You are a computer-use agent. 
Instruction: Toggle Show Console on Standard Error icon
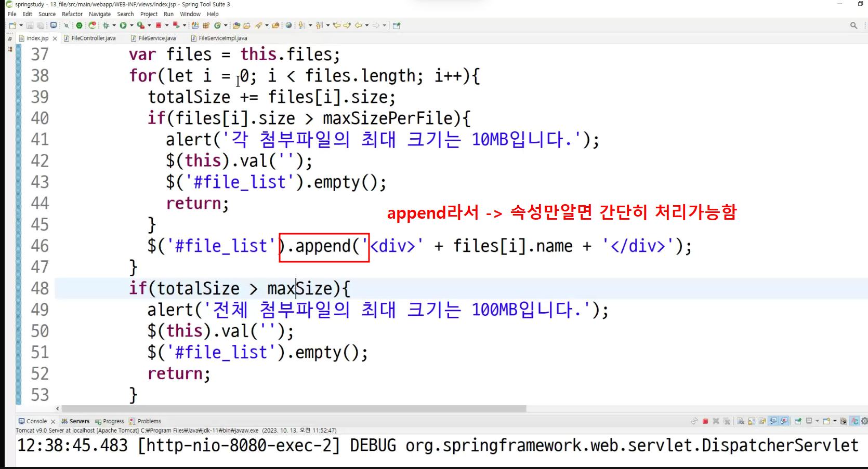[784, 421]
